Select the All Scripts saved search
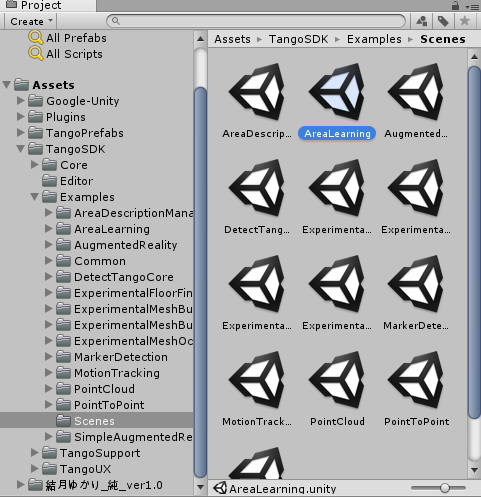Screen dimensions: 481x497 (x=66, y=54)
